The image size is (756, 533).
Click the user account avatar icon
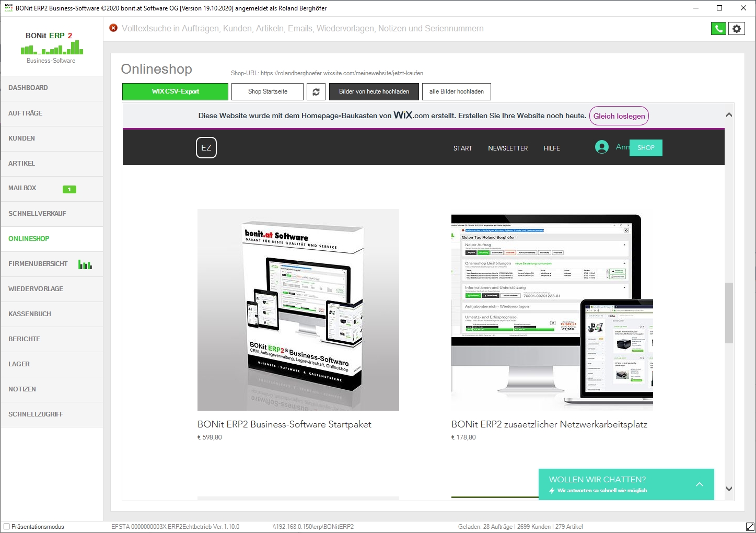tap(602, 147)
